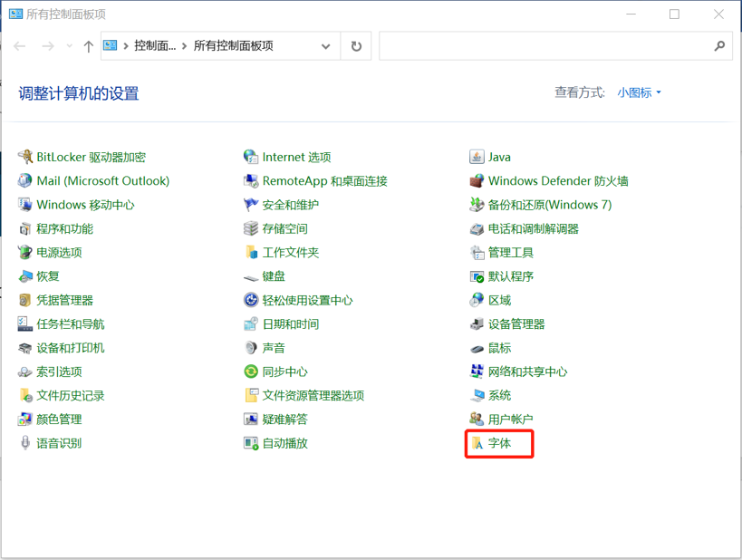Click the 工作文件夹 icon
Screen dimensions: 742x560
pyautogui.click(x=250, y=252)
